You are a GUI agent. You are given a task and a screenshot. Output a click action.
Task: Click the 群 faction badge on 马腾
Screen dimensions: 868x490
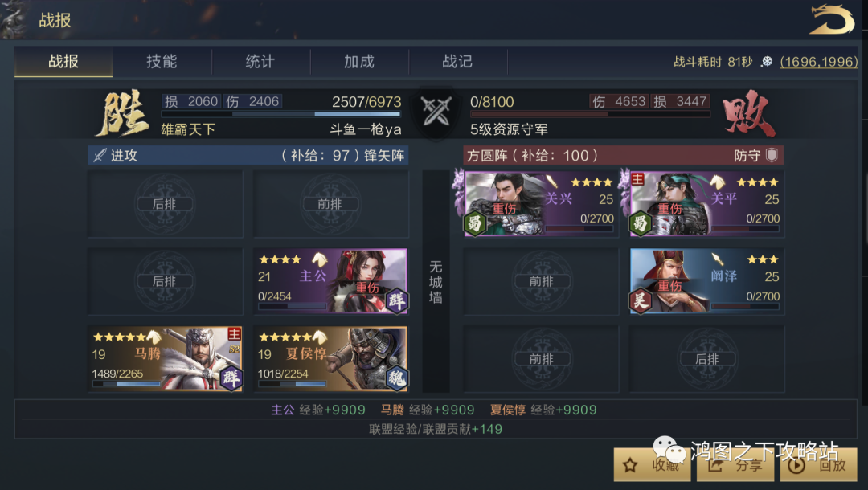(x=231, y=378)
